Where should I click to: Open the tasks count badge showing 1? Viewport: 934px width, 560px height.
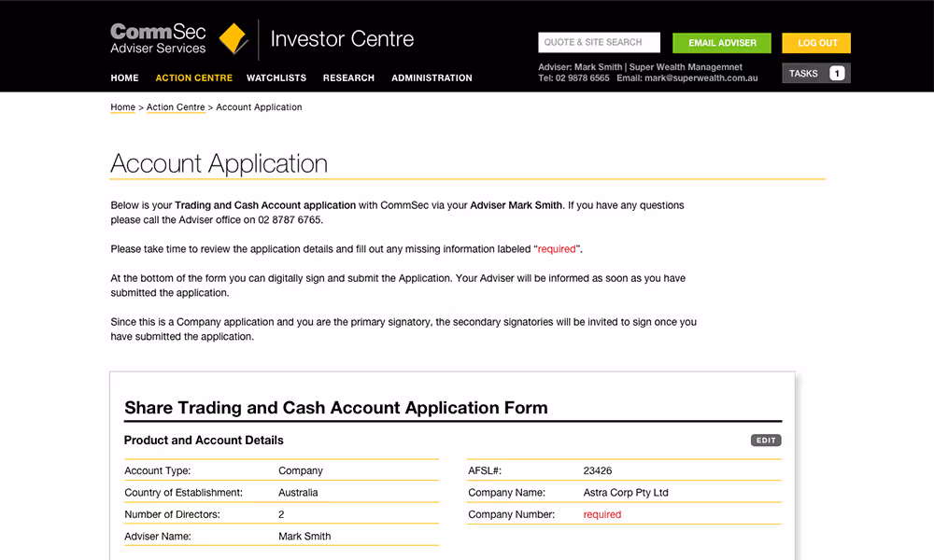(837, 73)
